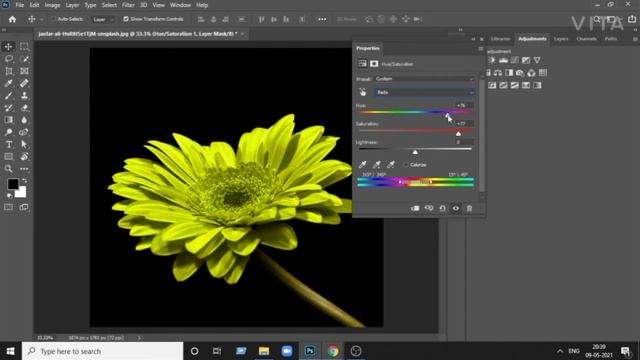The height and width of the screenshot is (360, 640).
Task: Open the Layer menu
Action: (x=72, y=5)
